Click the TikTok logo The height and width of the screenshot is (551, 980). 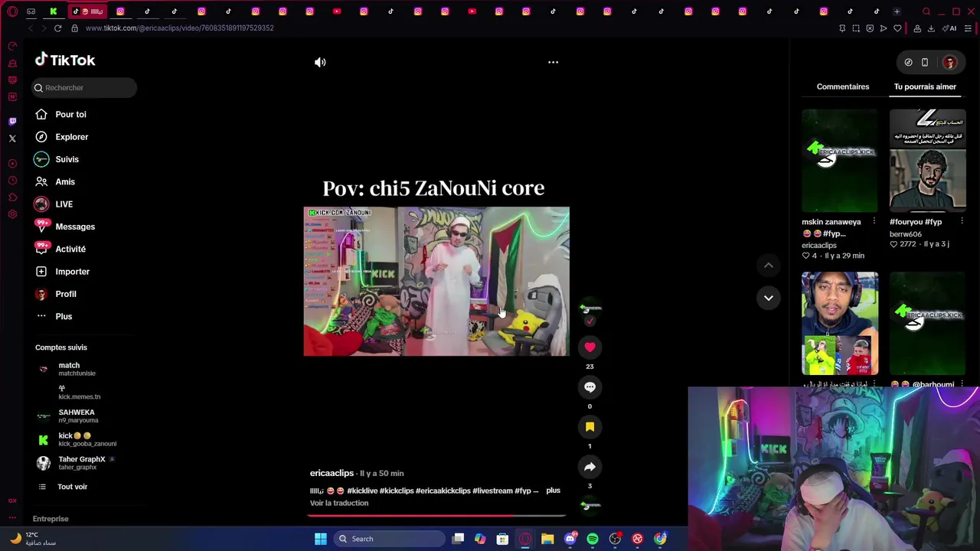point(65,60)
